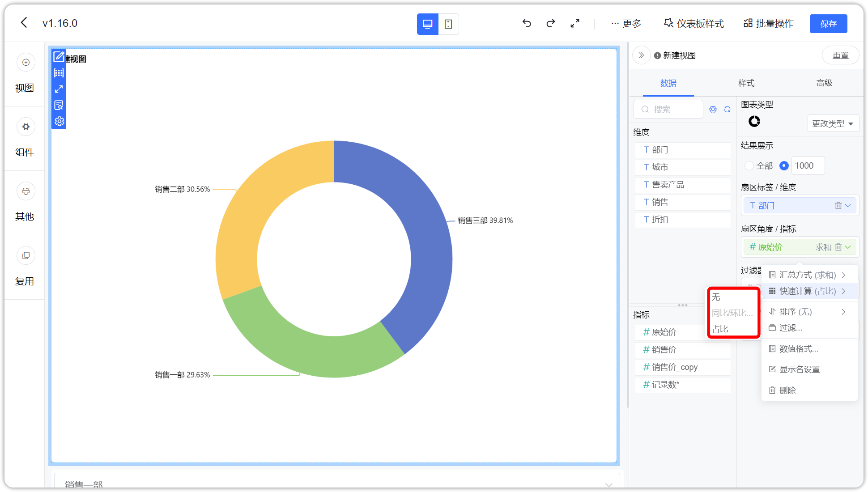The height and width of the screenshot is (492, 868).
Task: Select the 销售价 metric field
Action: pyautogui.click(x=682, y=350)
